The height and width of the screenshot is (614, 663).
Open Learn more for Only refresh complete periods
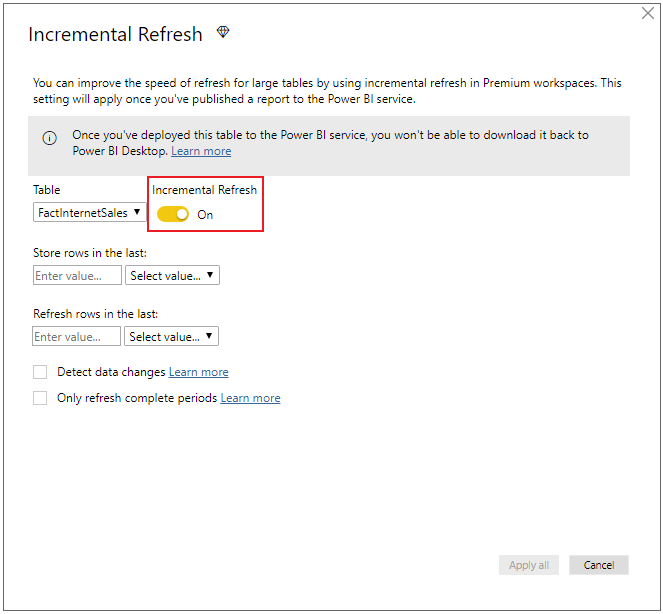[250, 398]
